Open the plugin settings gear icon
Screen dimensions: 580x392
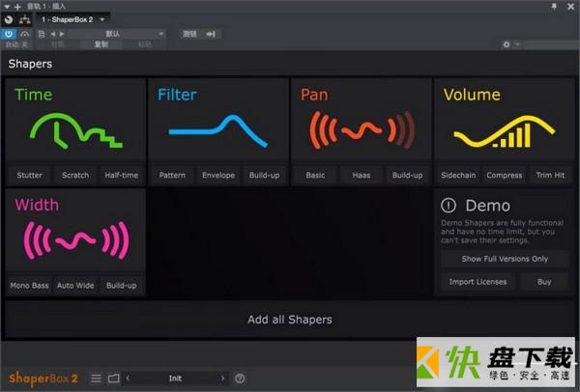507,44
